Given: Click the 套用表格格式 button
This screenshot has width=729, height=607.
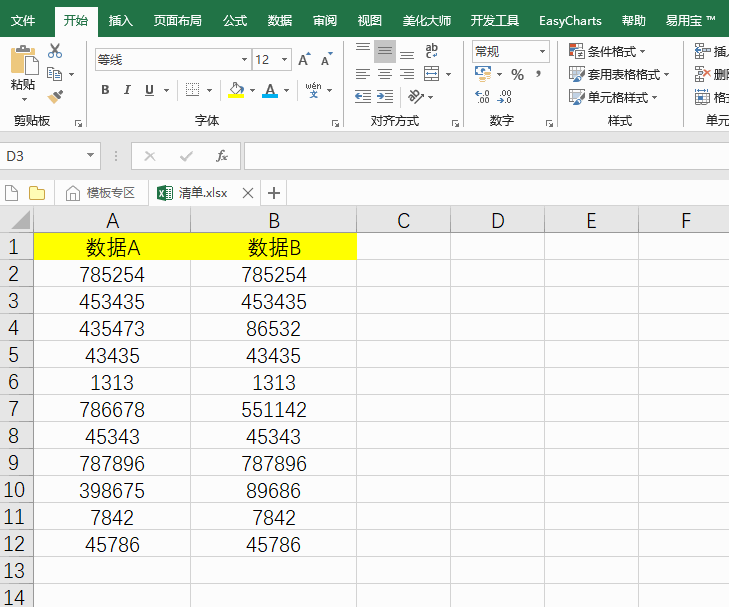Looking at the screenshot, I should 618,74.
